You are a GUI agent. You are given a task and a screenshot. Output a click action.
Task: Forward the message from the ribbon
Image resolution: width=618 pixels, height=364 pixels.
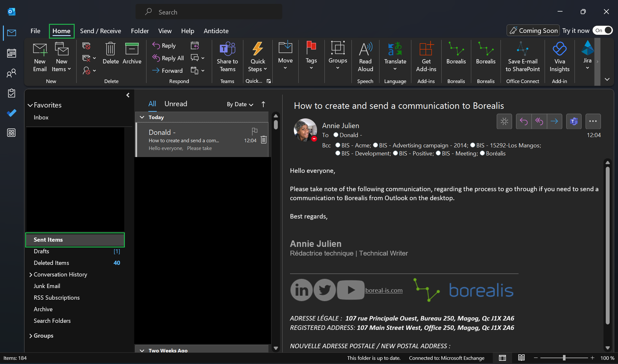point(167,70)
